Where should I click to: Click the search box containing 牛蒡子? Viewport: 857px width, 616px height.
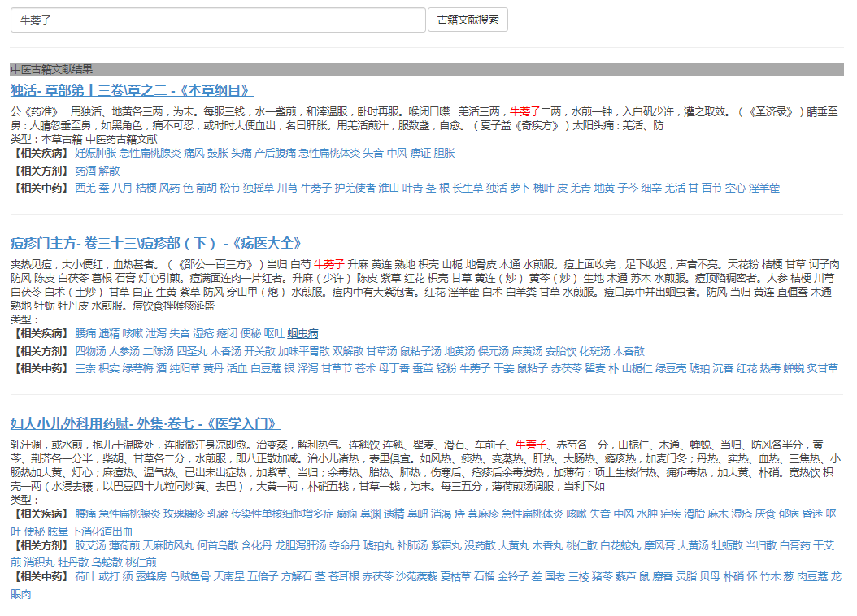pyautogui.click(x=218, y=20)
